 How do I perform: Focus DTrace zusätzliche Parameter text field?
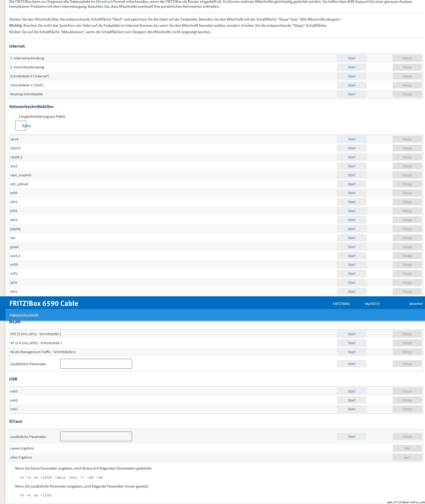tap(96, 436)
